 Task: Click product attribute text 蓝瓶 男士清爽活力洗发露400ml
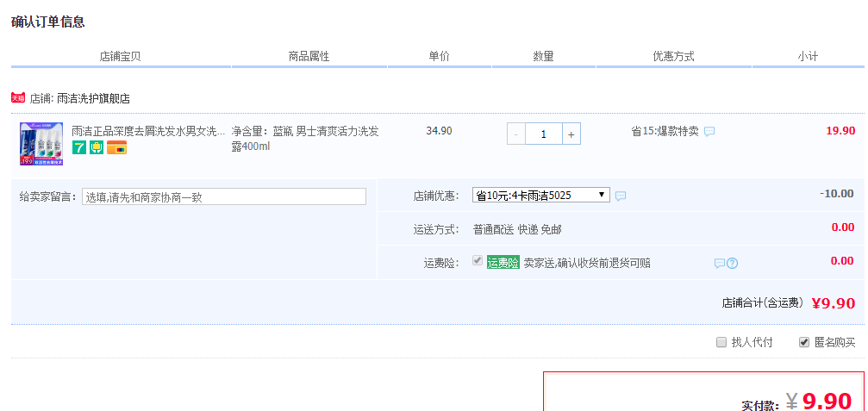coord(305,139)
